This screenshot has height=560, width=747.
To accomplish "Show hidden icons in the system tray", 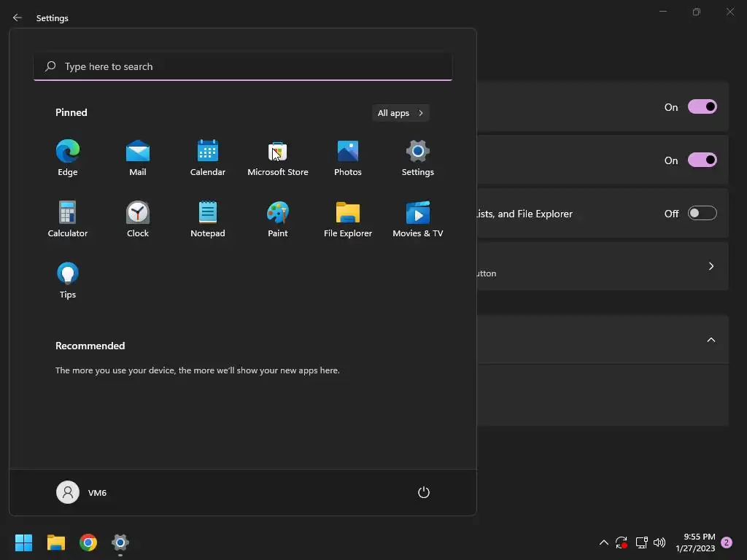I will click(x=603, y=542).
